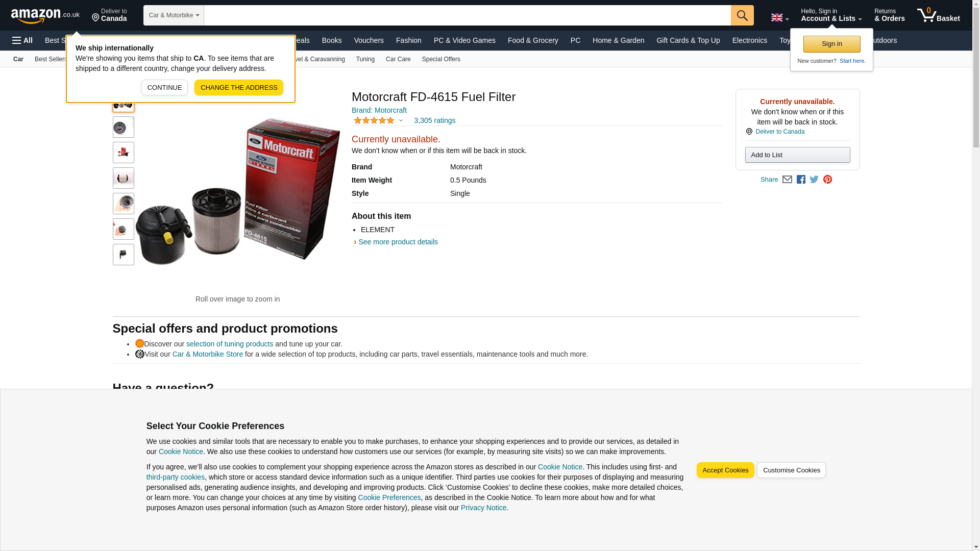
Task: Share product on Twitter icon
Action: coord(814,180)
